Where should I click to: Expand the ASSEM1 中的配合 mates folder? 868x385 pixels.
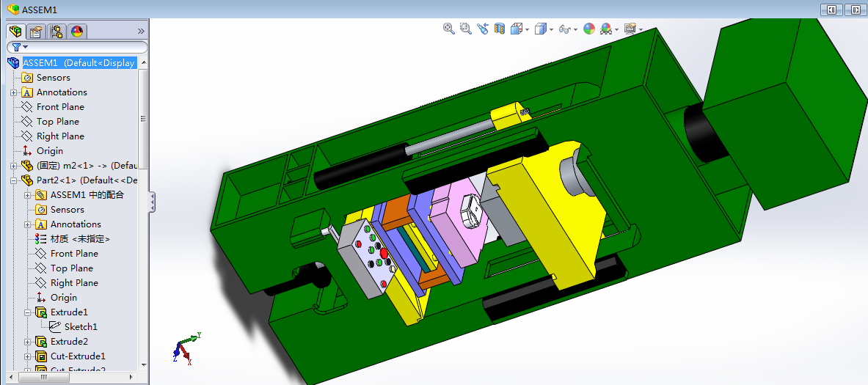click(x=27, y=195)
